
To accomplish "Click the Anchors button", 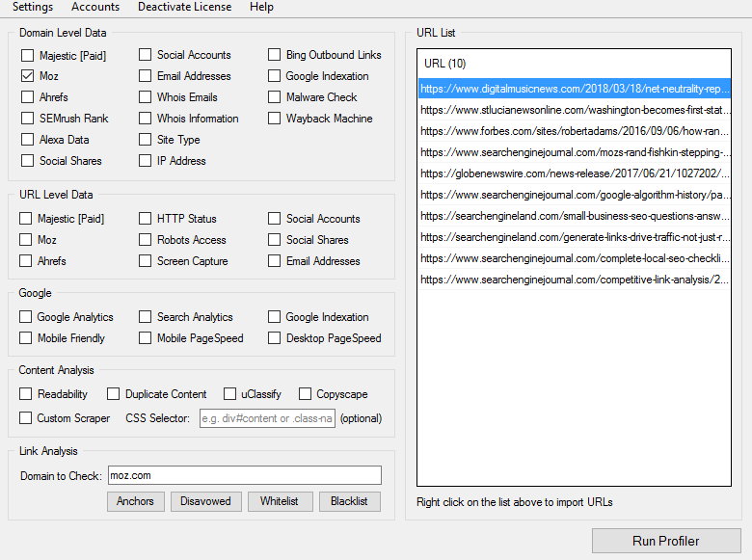I will click(x=135, y=501).
